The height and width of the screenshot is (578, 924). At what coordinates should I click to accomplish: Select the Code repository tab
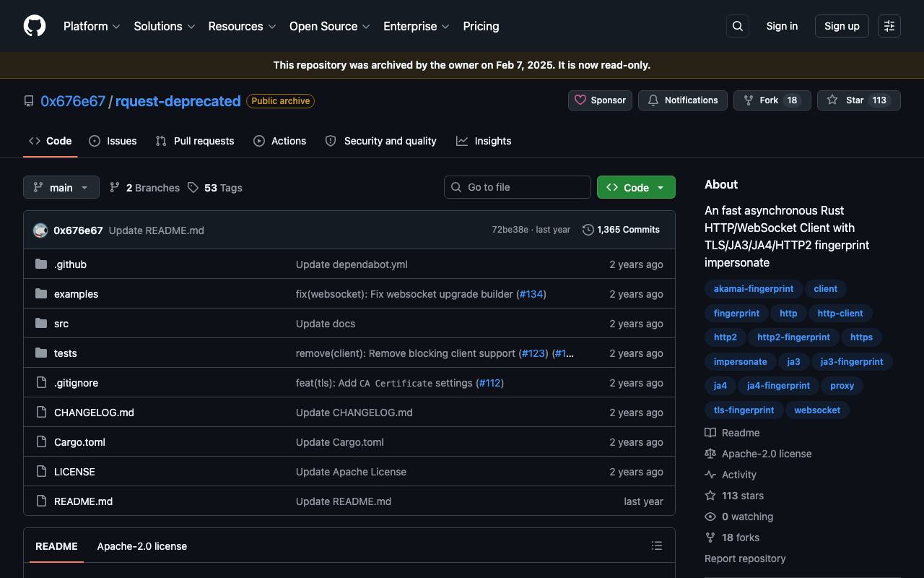click(x=50, y=141)
